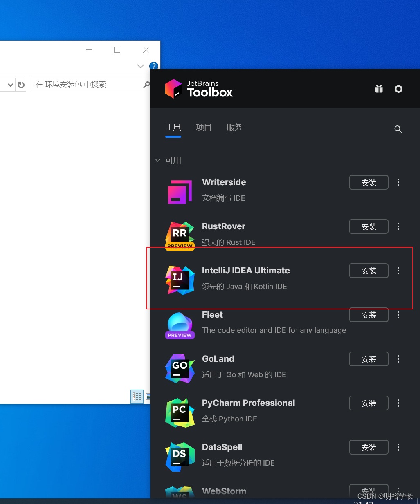The height and width of the screenshot is (504, 420).
Task: Click the GoLand title text
Action: click(x=218, y=359)
